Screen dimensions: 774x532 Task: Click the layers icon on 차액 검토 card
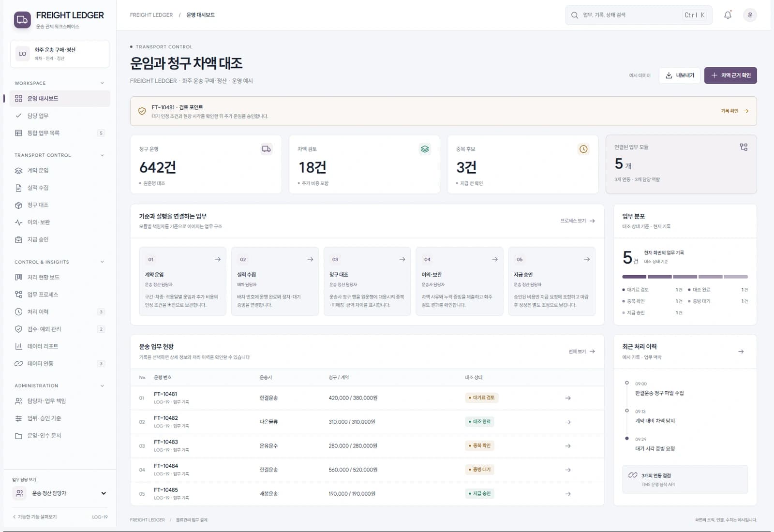click(425, 149)
